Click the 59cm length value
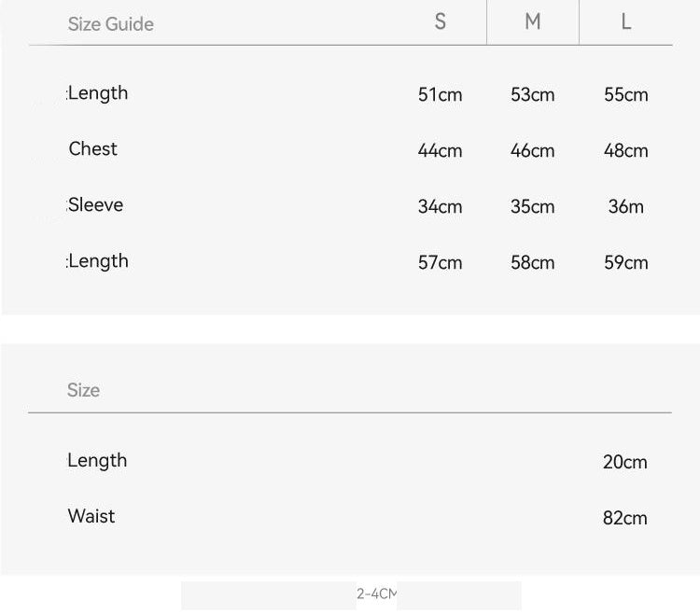This screenshot has width=700, height=614. [x=626, y=262]
